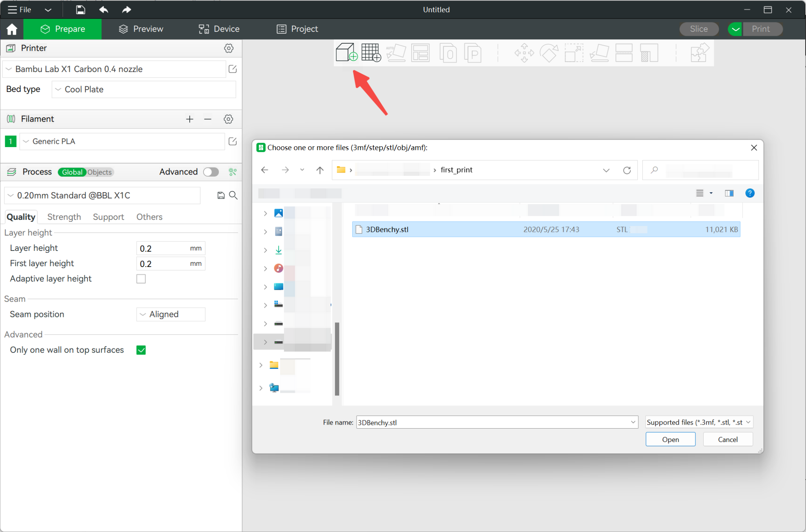This screenshot has width=806, height=532.
Task: Click the search process settings magnifier icon
Action: [233, 195]
